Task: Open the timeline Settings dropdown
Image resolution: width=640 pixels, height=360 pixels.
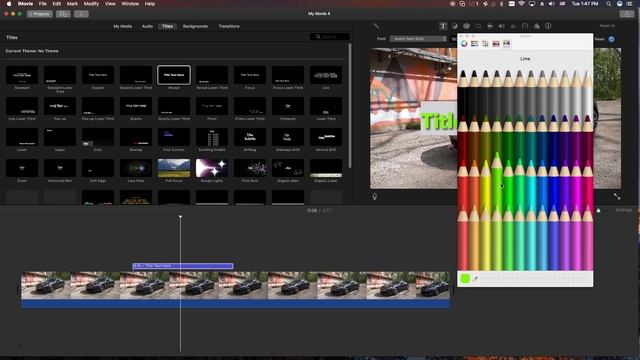Action: (623, 210)
